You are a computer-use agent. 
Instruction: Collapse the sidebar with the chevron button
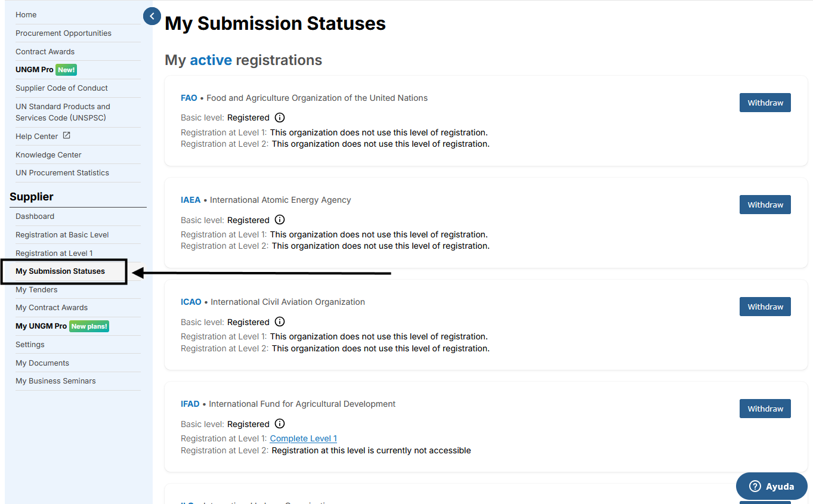(x=152, y=16)
